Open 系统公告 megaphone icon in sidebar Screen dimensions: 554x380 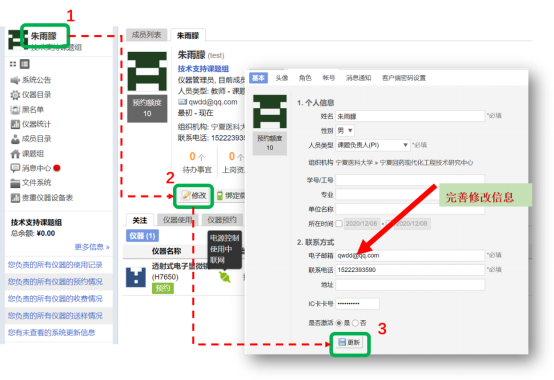(x=15, y=80)
